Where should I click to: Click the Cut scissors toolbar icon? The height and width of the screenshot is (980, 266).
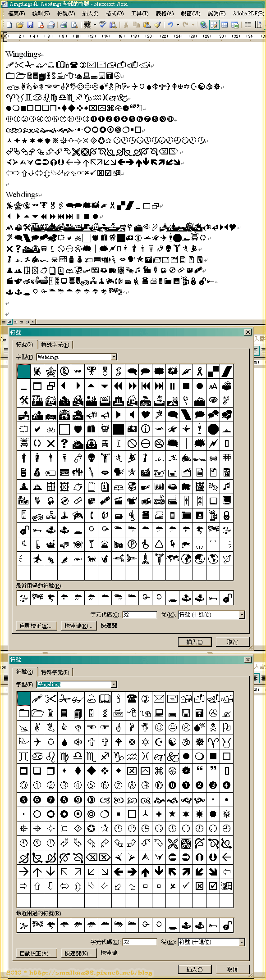coord(126,25)
